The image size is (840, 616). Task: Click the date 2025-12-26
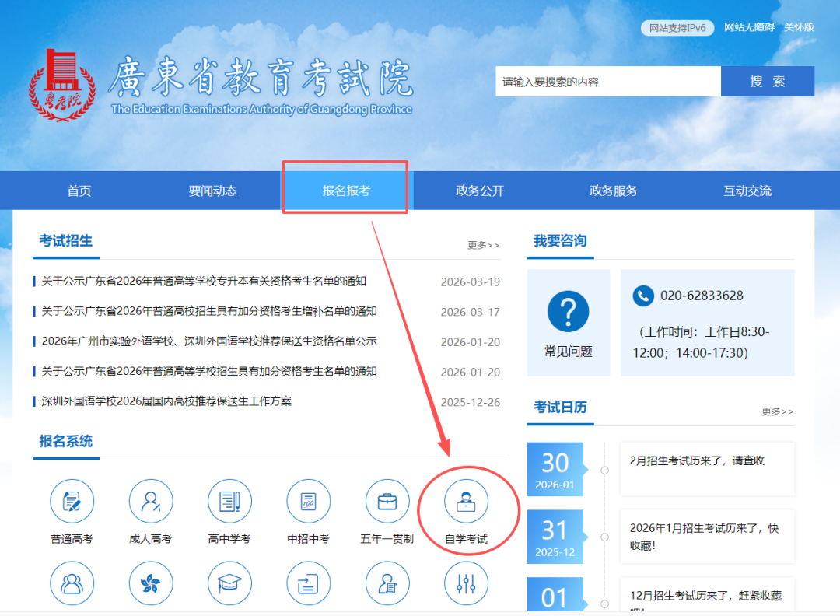(471, 402)
